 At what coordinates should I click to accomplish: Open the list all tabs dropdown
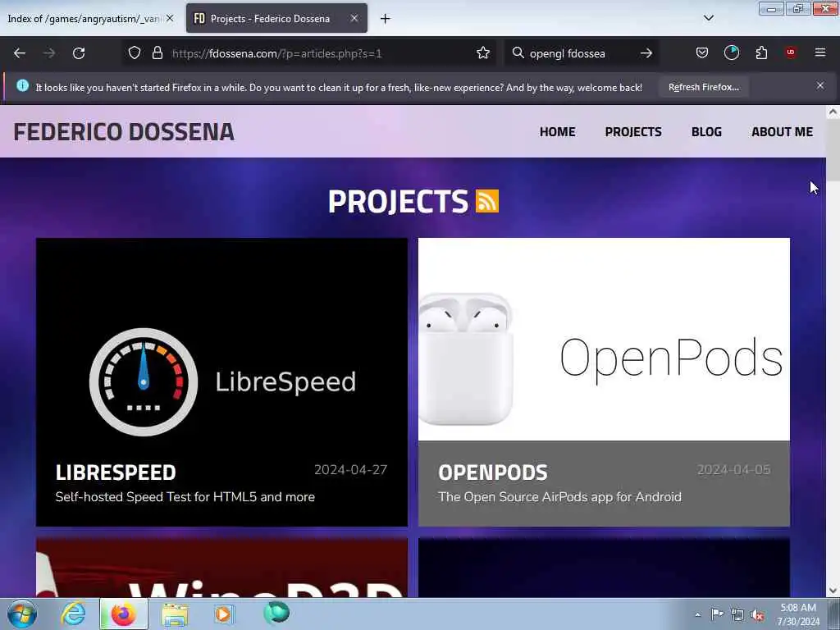pyautogui.click(x=708, y=18)
